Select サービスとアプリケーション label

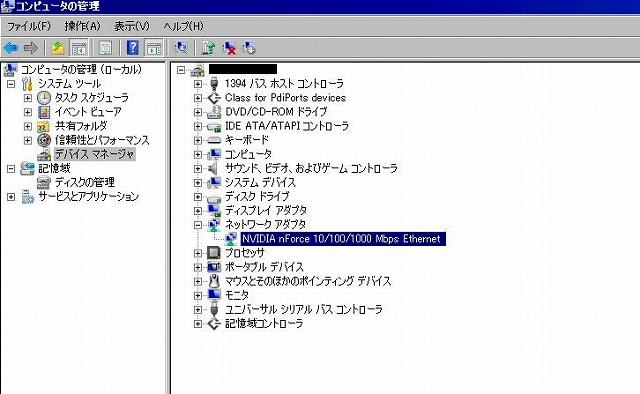click(x=89, y=197)
